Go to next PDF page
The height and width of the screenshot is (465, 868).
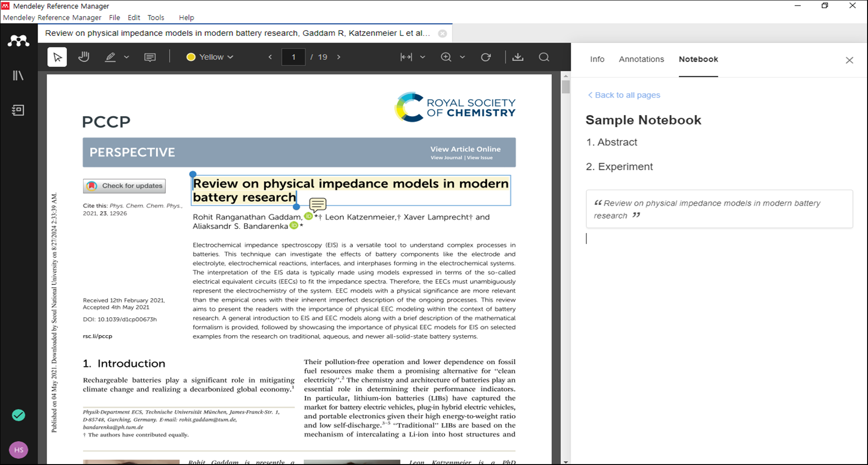338,57
